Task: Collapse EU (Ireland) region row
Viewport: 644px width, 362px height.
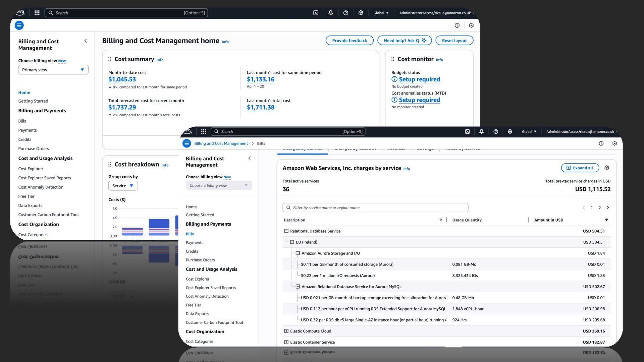Action: click(292, 242)
